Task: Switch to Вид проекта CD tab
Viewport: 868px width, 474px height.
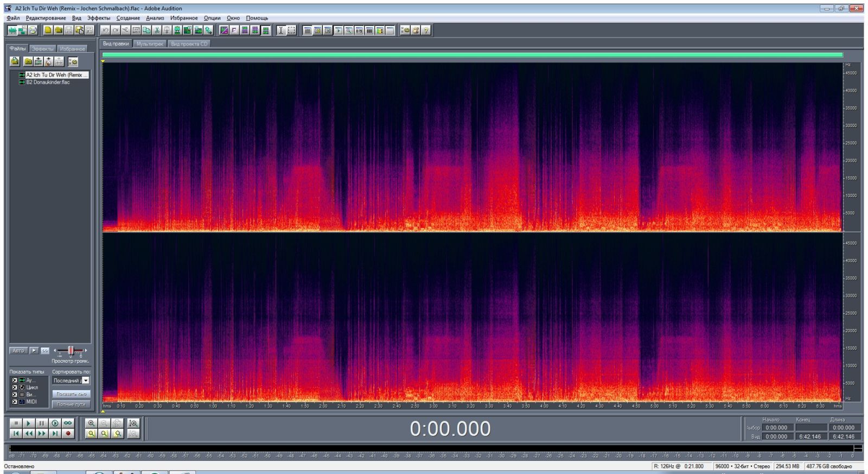Action: 189,44
